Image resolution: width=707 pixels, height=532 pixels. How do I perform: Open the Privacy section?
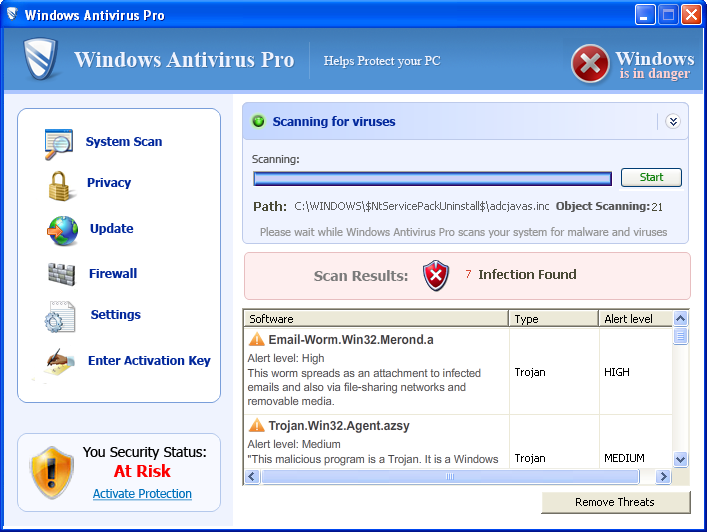(109, 183)
